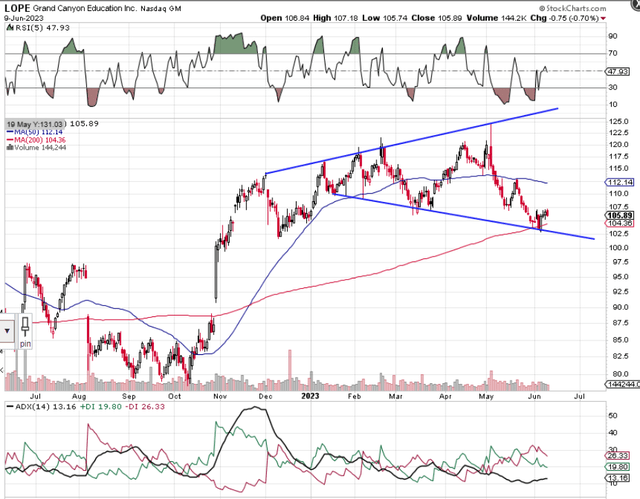640x499 pixels.
Task: Click the Jun month label
Action: click(x=534, y=397)
